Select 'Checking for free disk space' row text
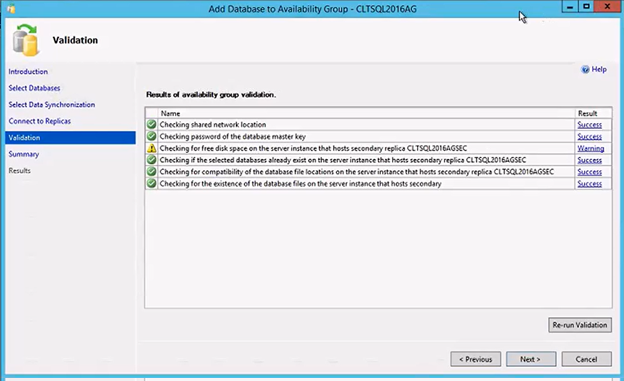Image resolution: width=624 pixels, height=381 pixels. coord(313,148)
